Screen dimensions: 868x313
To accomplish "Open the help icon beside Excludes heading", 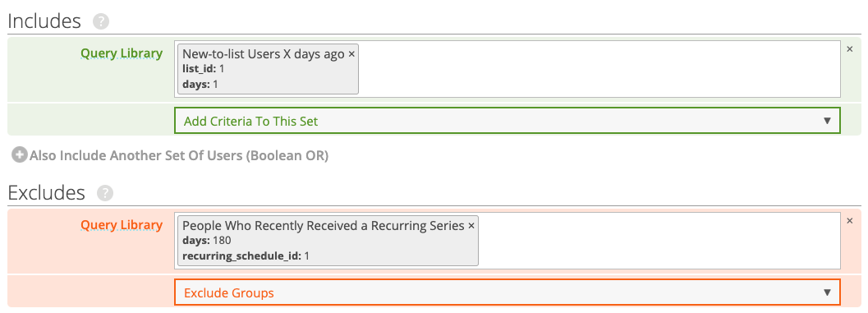I will pos(104,193).
